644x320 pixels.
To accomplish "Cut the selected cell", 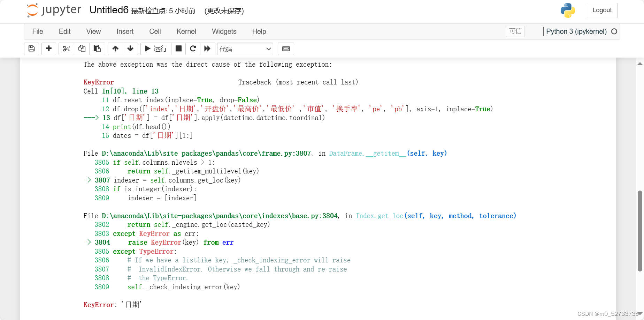I will (x=66, y=49).
